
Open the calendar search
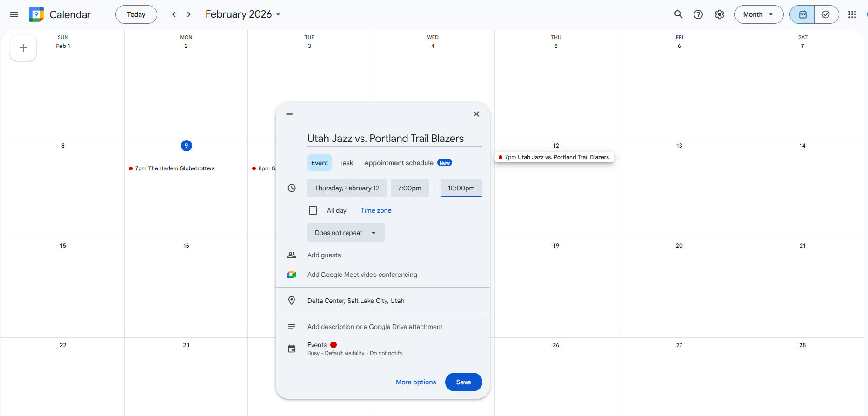(x=679, y=14)
